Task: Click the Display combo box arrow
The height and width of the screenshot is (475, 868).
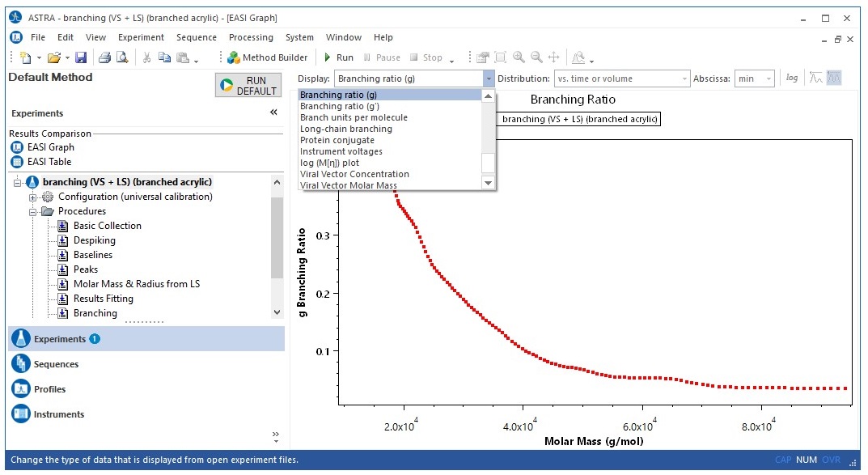Action: [489, 78]
